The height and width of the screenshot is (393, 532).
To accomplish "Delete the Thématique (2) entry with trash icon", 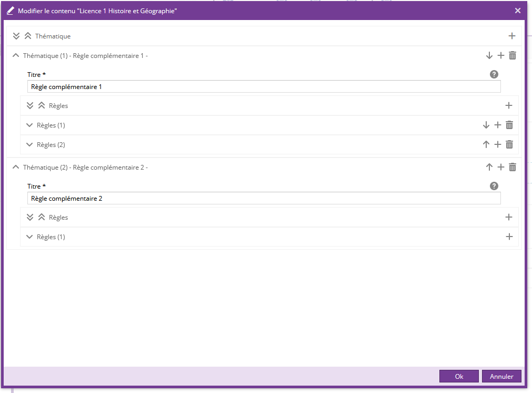I will point(513,167).
